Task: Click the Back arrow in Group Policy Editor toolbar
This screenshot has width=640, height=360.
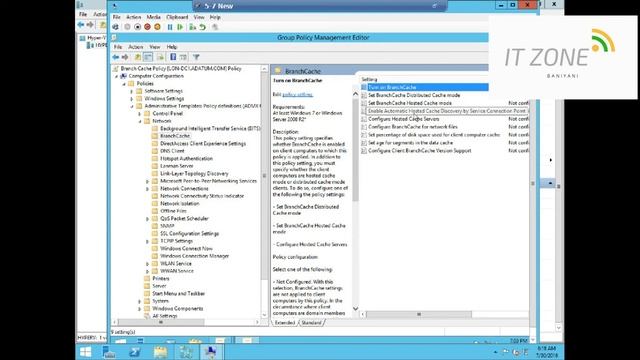Action: [116, 57]
